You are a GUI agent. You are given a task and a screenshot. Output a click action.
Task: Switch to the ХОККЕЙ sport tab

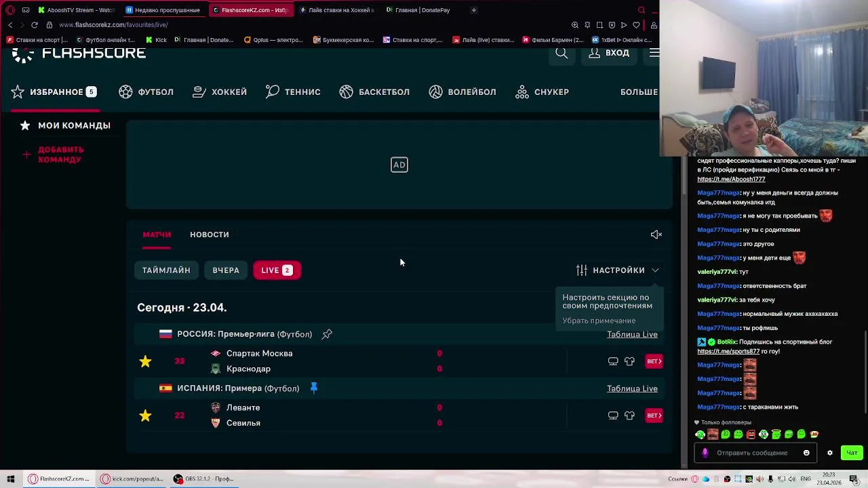(220, 91)
